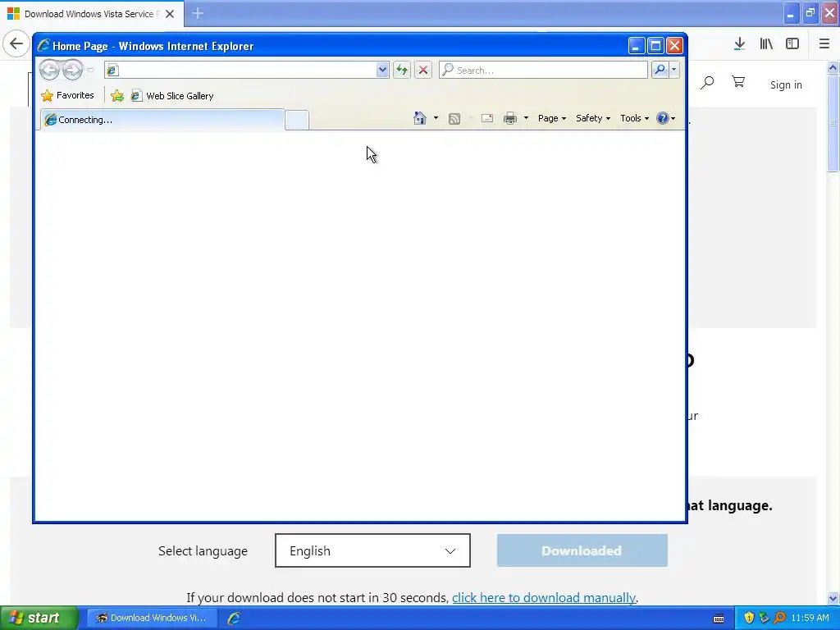
Task: Click the Firefox vertical scrollbar thumb
Action: coord(833,123)
